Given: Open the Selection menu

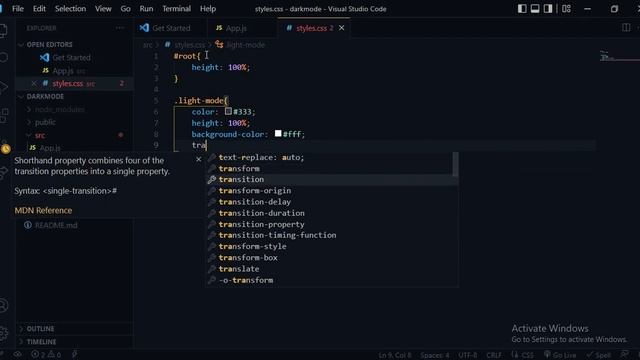Looking at the screenshot, I should pos(70,9).
